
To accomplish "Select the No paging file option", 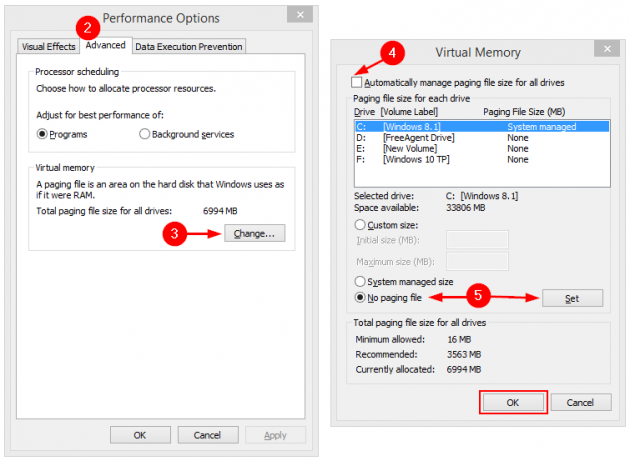I will coord(361,298).
